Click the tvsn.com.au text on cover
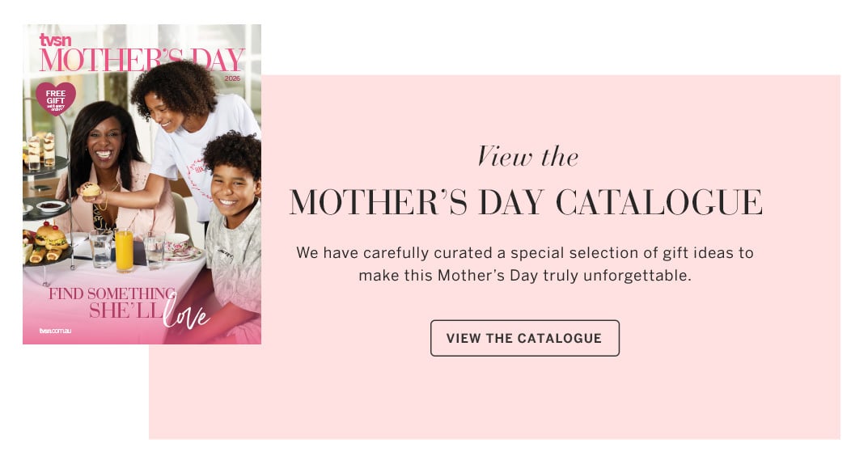 (x=56, y=331)
